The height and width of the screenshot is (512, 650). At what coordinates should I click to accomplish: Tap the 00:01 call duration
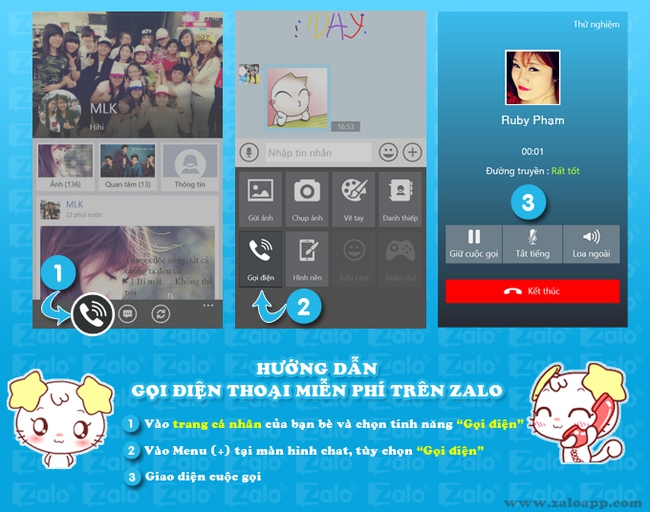[532, 151]
